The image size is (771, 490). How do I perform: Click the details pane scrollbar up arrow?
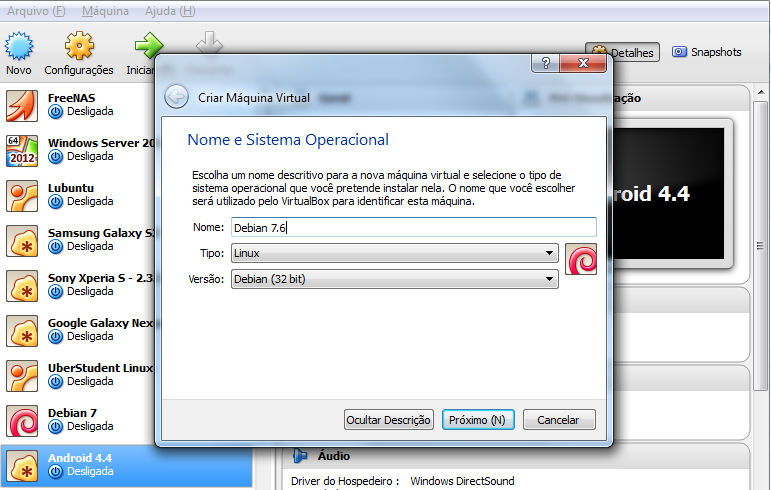[x=761, y=92]
